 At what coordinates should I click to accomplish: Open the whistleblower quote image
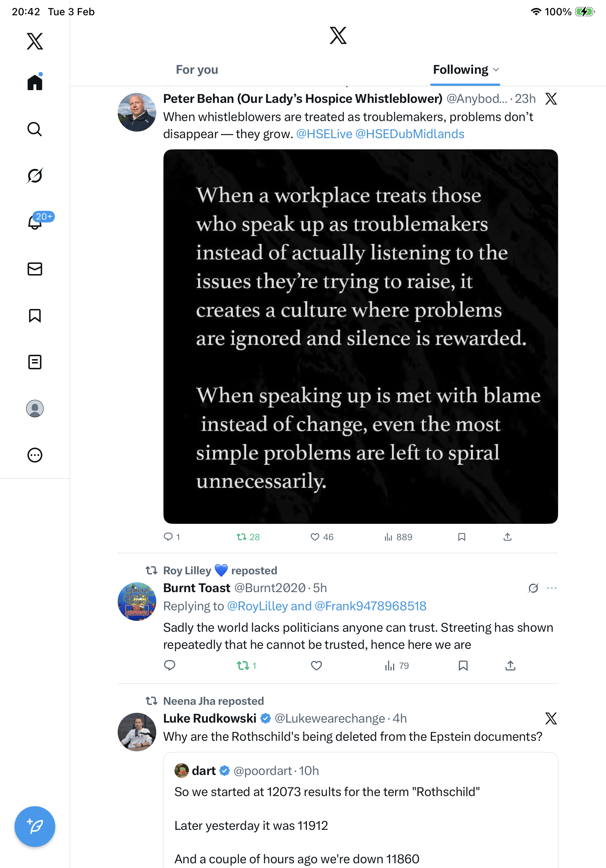click(x=360, y=337)
